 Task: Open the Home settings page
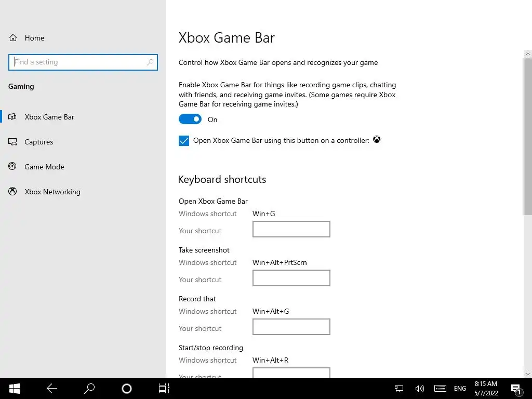[26, 38]
